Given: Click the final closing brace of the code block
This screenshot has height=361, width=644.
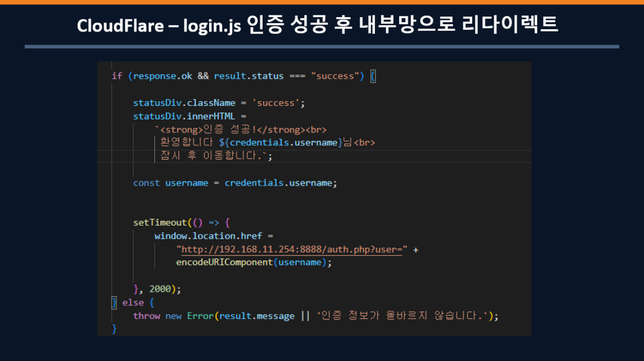Looking at the screenshot, I should point(114,329).
